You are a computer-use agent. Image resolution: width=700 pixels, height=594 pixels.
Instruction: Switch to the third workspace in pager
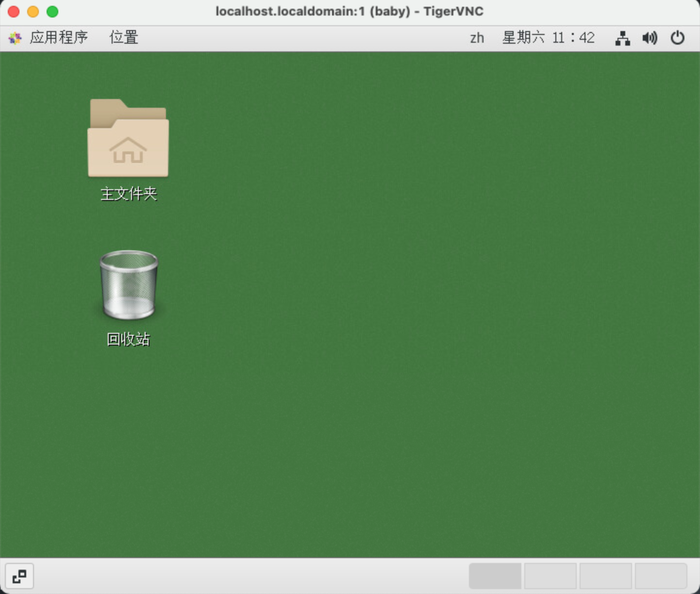click(606, 576)
